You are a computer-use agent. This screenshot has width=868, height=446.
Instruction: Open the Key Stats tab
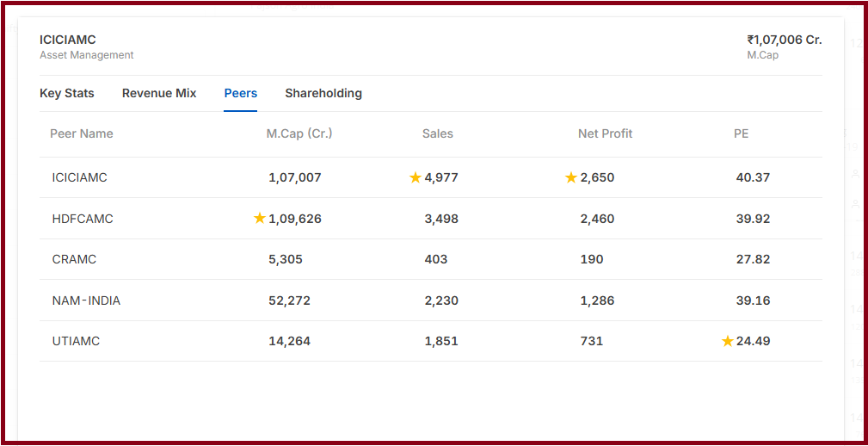pos(67,93)
